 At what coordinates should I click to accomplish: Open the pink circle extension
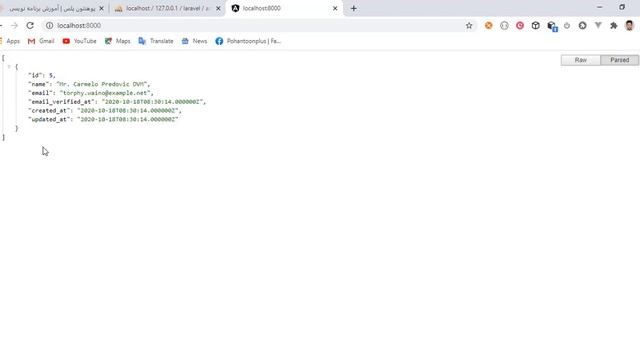coord(520,25)
